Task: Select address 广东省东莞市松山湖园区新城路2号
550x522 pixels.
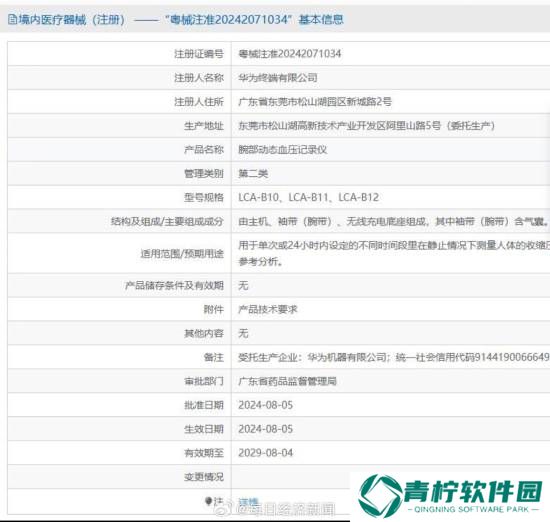Action: click(x=315, y=102)
